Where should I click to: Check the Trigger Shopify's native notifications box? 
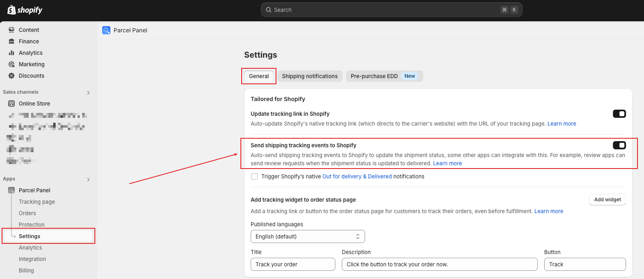click(x=254, y=176)
